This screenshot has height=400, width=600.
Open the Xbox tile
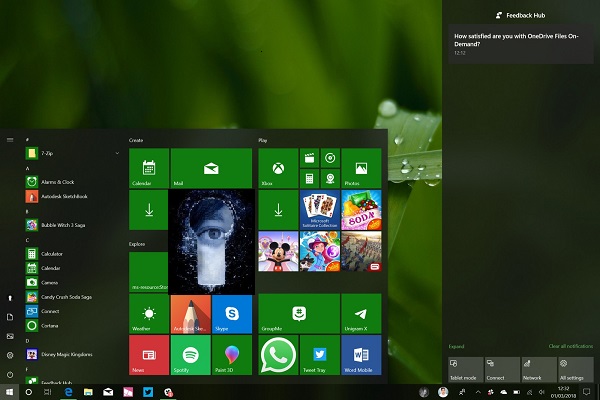coord(278,167)
